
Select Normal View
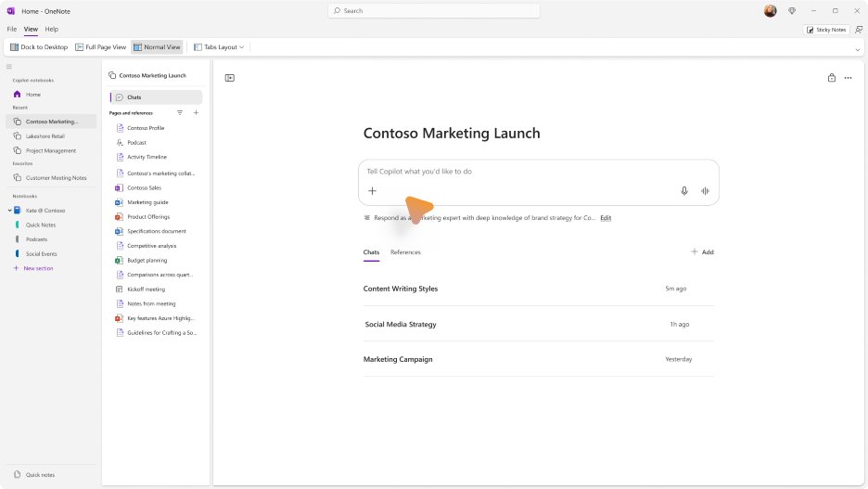(158, 47)
